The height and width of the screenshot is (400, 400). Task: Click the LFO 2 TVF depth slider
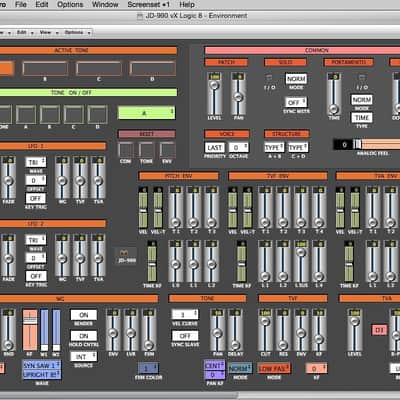80,255
